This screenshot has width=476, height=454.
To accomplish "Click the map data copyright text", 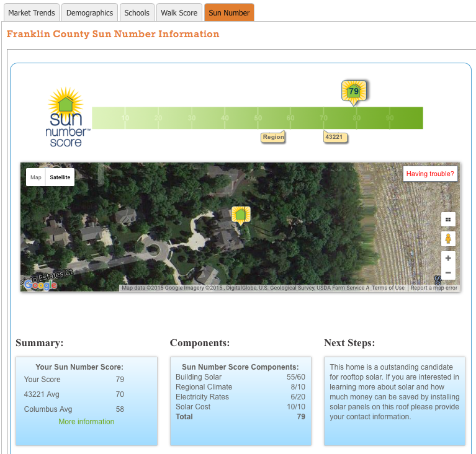I will pos(245,288).
